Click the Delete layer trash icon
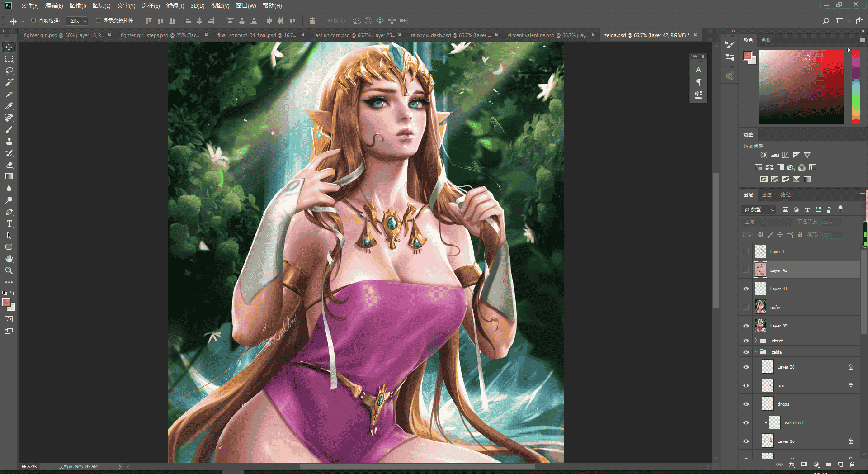The image size is (868, 474). click(x=852, y=465)
